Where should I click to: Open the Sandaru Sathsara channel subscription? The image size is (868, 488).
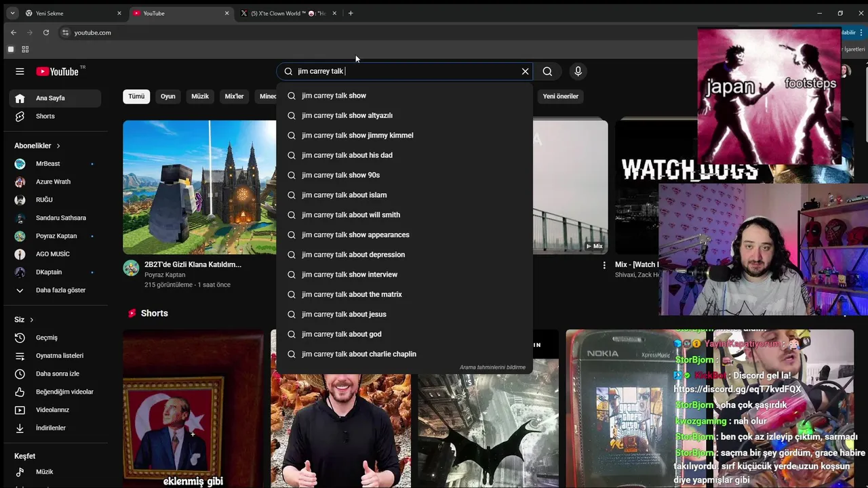[55, 218]
